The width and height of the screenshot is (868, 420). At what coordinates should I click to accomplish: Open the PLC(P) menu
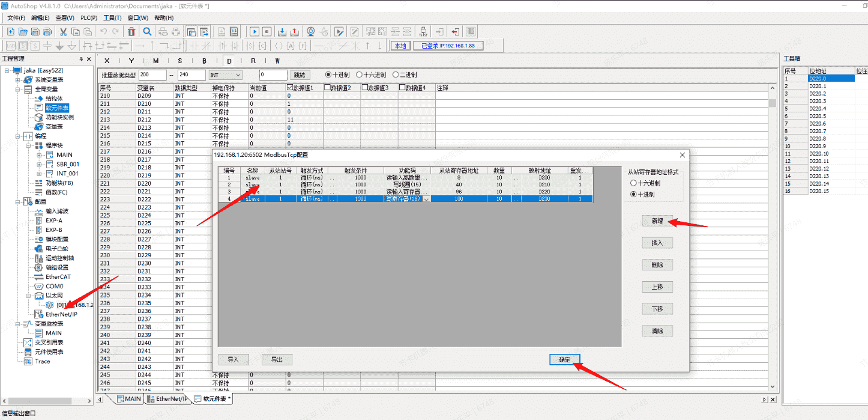[89, 18]
